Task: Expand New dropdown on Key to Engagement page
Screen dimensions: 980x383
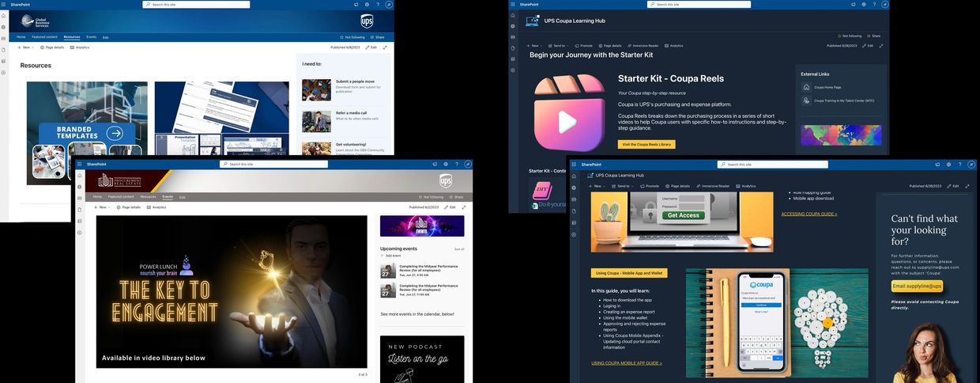Action: pos(100,207)
